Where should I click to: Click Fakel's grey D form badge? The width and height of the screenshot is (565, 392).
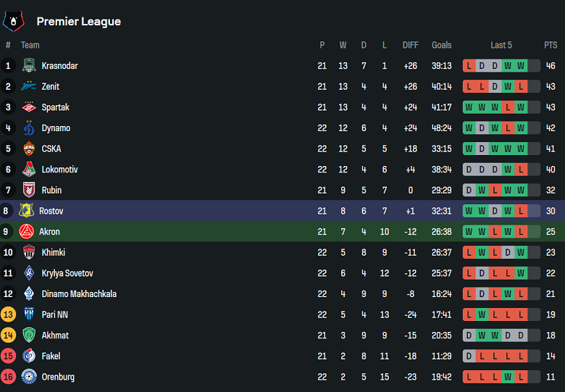pyautogui.click(x=469, y=356)
